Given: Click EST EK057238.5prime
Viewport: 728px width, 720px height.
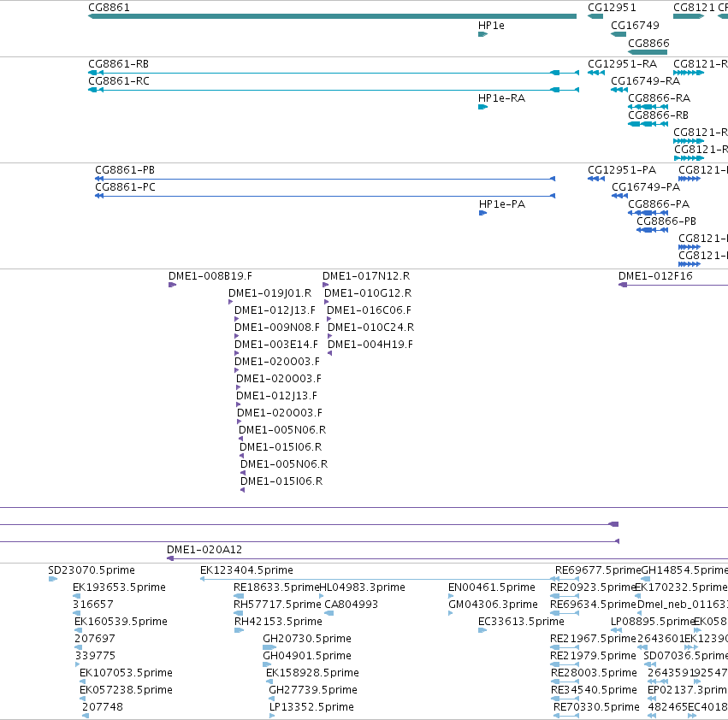Looking at the screenshot, I should pyautogui.click(x=83, y=699).
